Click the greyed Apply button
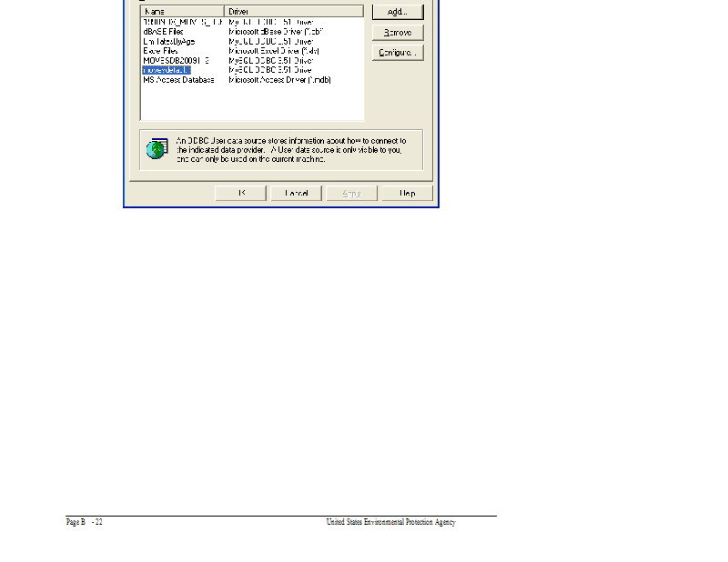The image size is (728, 562). pos(351,193)
